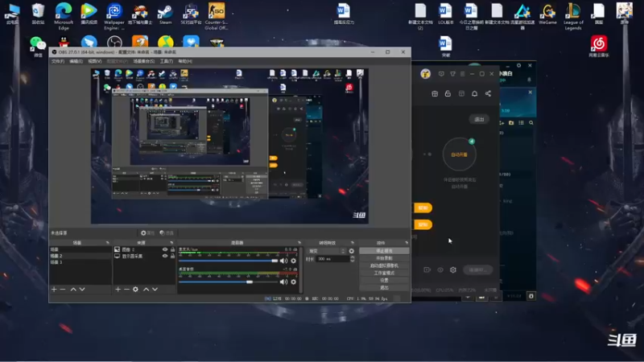This screenshot has height=362, width=644.
Task: Click the bell notification icon in streaming assistant
Action: [x=474, y=93]
